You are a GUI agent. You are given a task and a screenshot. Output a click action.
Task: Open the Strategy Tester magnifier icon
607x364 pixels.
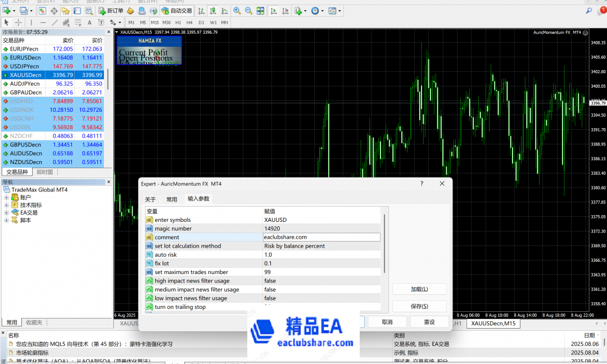(x=89, y=11)
